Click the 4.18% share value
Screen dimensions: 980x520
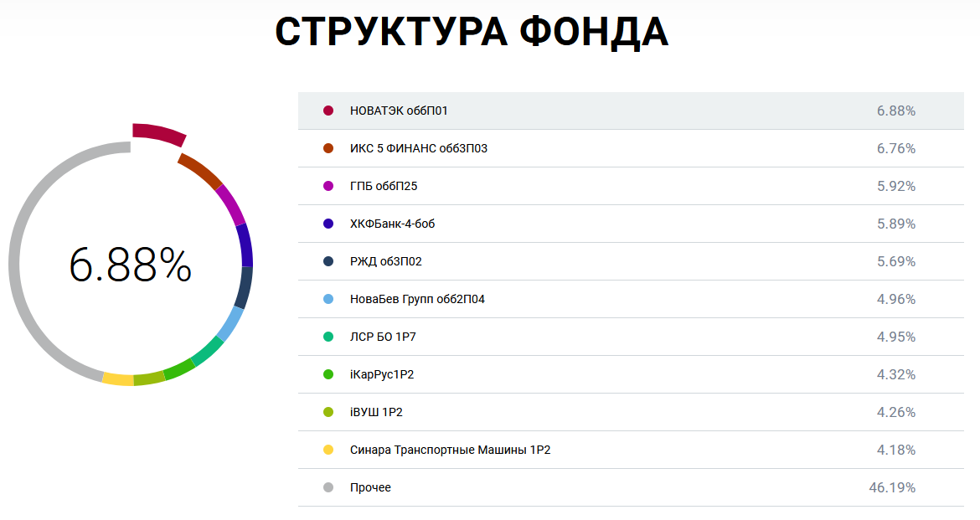coord(895,450)
